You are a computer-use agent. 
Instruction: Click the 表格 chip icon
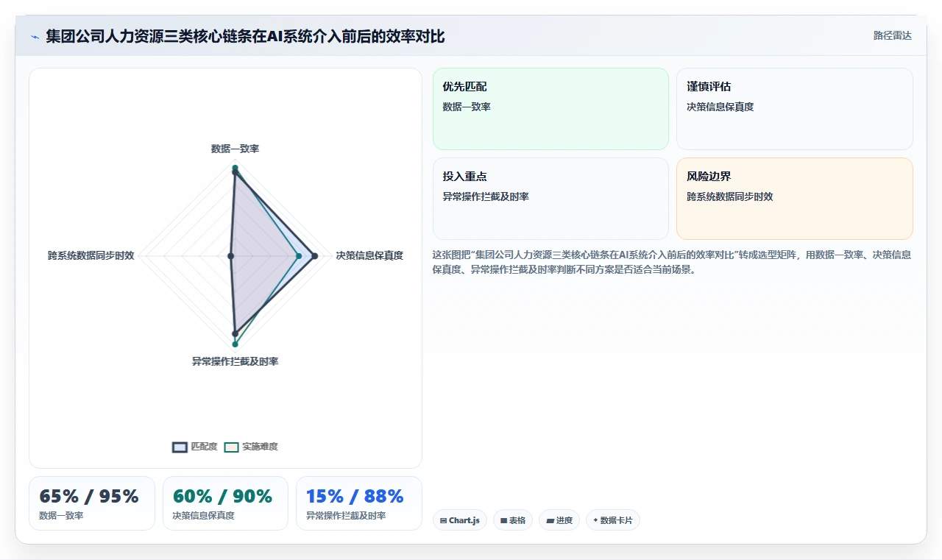tap(503, 520)
